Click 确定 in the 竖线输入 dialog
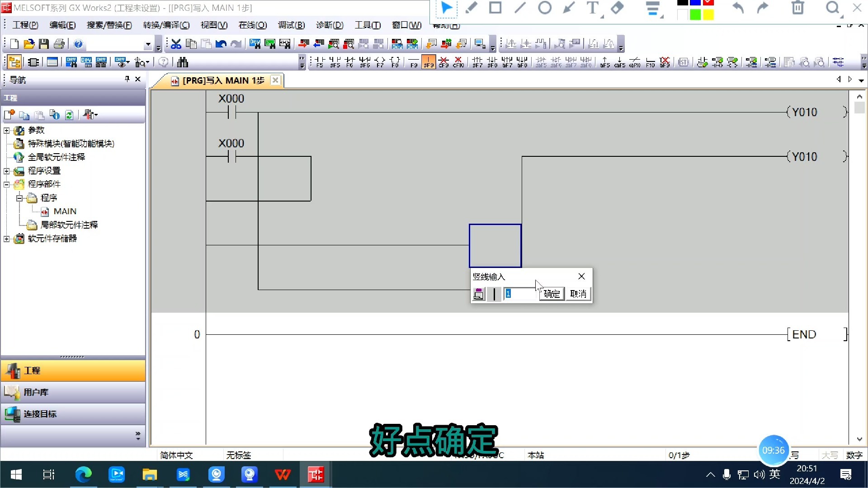Screen dimensions: 868x488 click(551, 294)
